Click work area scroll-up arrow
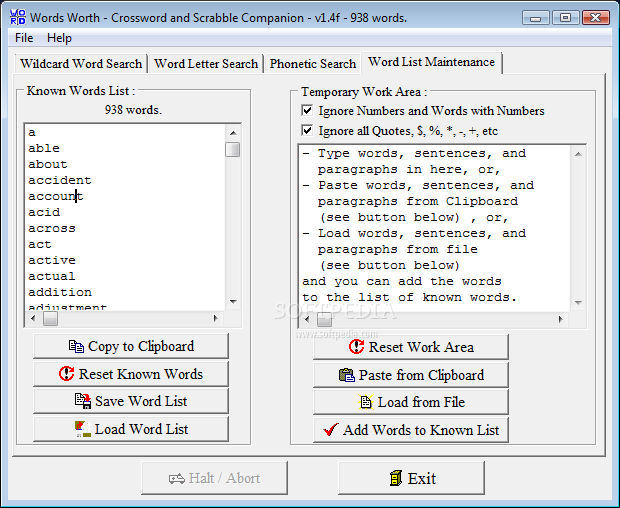This screenshot has height=508, width=620. pyautogui.click(x=578, y=154)
